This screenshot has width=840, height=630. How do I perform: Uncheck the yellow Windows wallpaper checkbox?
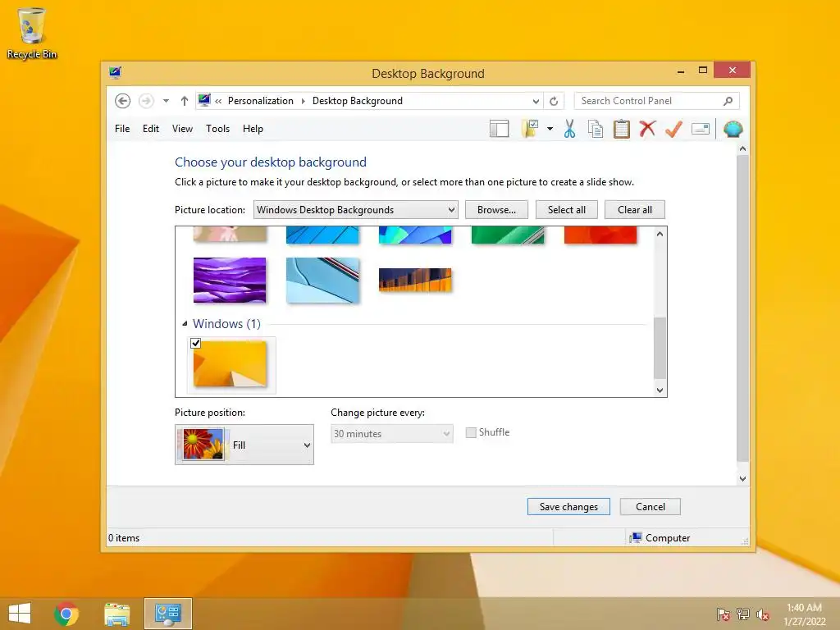(x=195, y=343)
